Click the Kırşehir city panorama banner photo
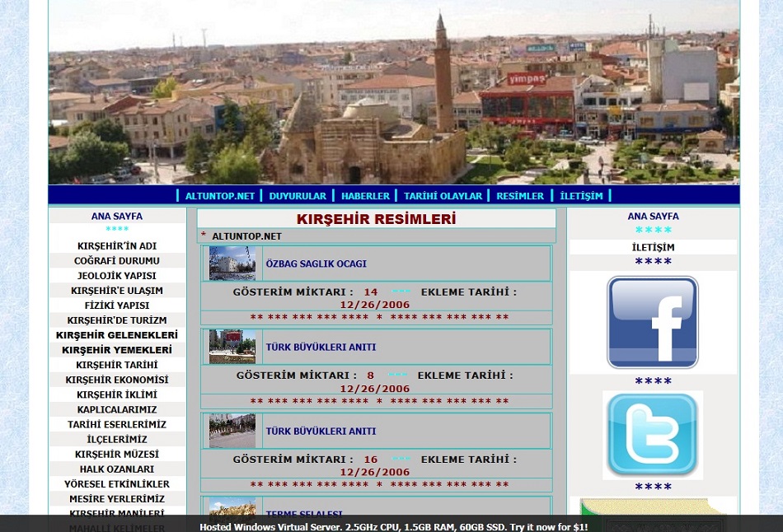783x532 pixels. click(394, 92)
